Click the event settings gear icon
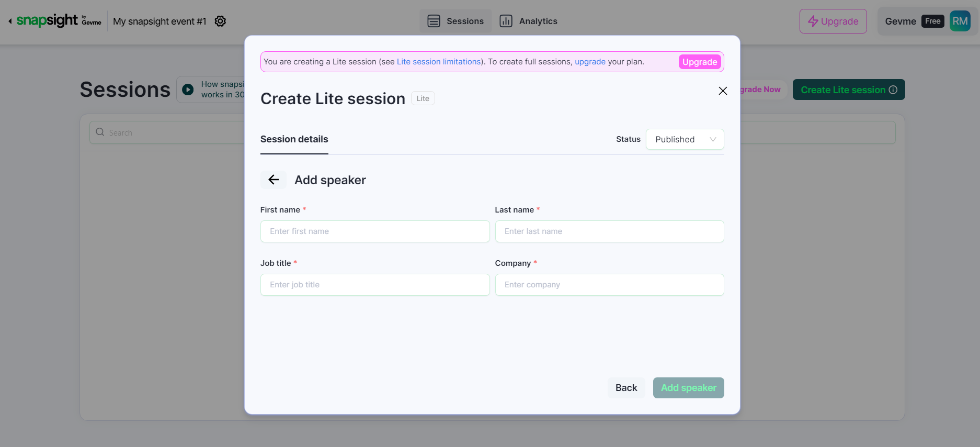Screen dimensions: 980x447 (x=220, y=21)
